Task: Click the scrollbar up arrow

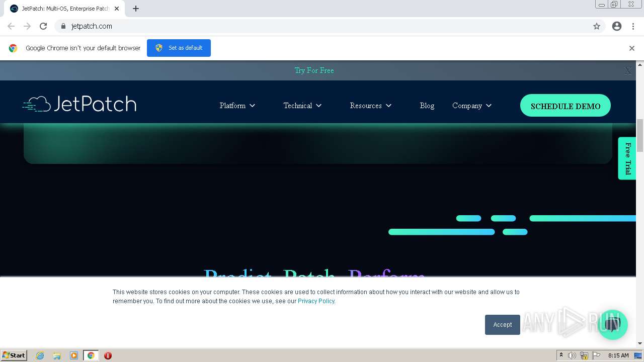Action: coord(640,64)
